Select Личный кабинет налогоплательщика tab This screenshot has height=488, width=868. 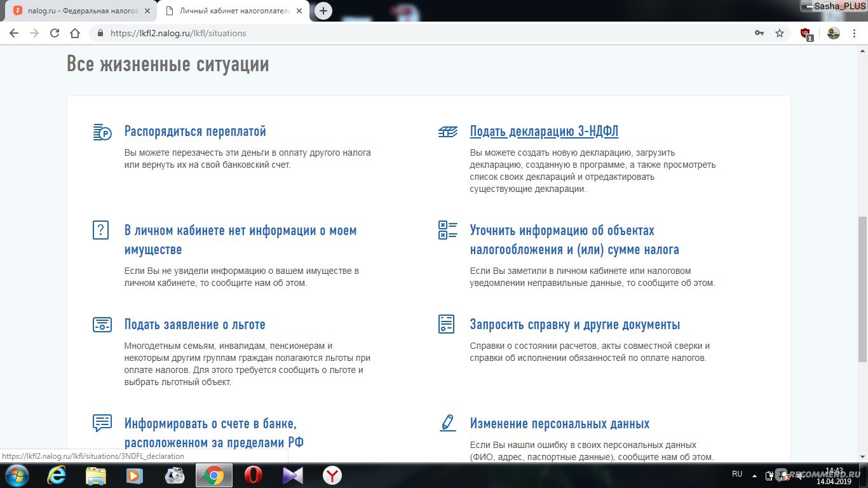click(x=233, y=11)
